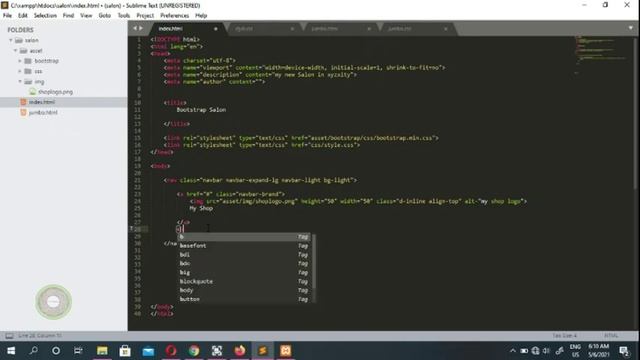Open the notification center icon
Image resolution: width=640 pixels, height=360 pixels.
click(x=624, y=351)
